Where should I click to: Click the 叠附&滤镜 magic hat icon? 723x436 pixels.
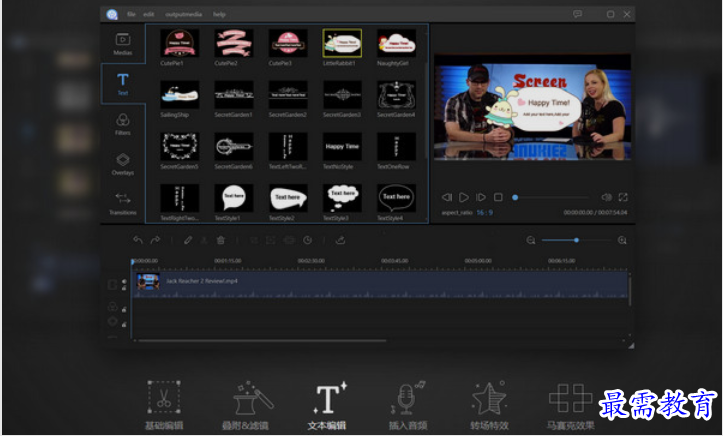tap(253, 398)
